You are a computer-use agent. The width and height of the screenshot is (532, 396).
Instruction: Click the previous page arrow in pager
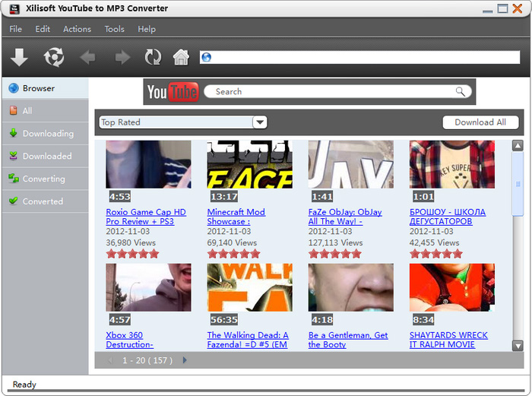(x=110, y=360)
